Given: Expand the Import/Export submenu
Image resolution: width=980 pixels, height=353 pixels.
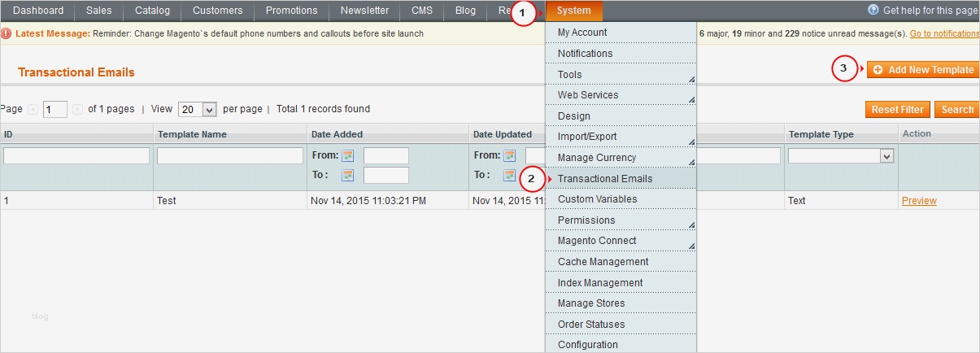Looking at the screenshot, I should pos(691,141).
